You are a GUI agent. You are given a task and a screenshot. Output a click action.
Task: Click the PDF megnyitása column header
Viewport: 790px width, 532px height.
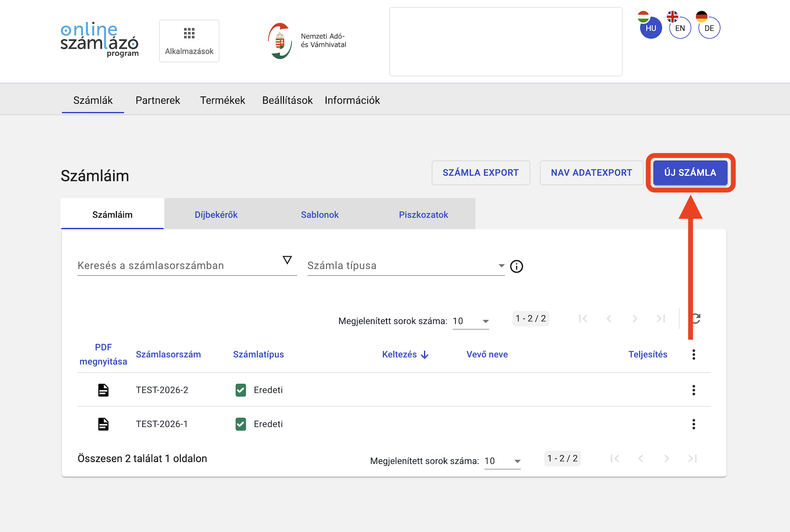coord(103,354)
